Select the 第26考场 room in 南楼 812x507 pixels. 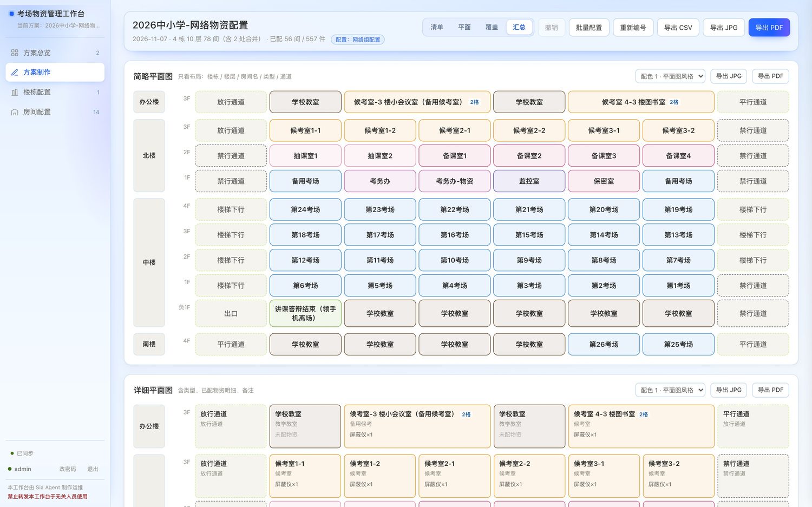click(x=604, y=345)
